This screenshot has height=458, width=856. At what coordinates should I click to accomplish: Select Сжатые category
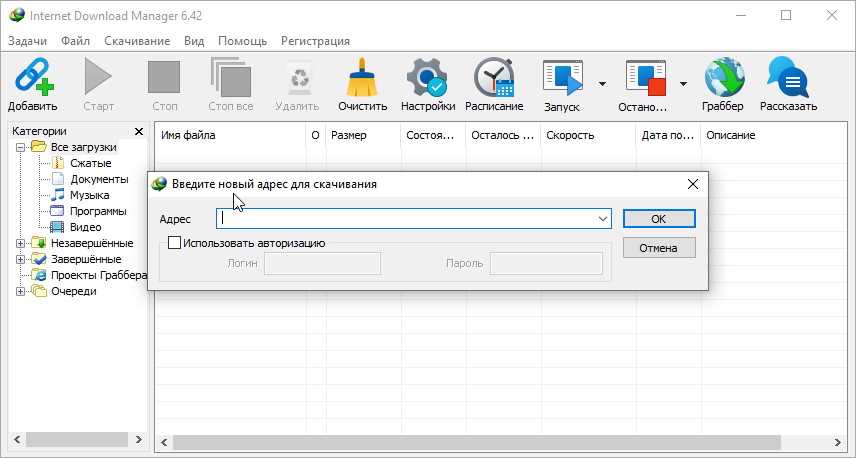click(91, 163)
